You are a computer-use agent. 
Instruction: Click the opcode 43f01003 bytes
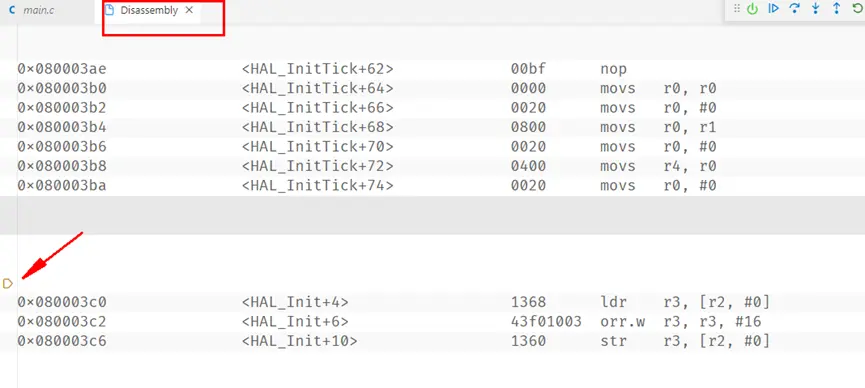click(x=546, y=321)
